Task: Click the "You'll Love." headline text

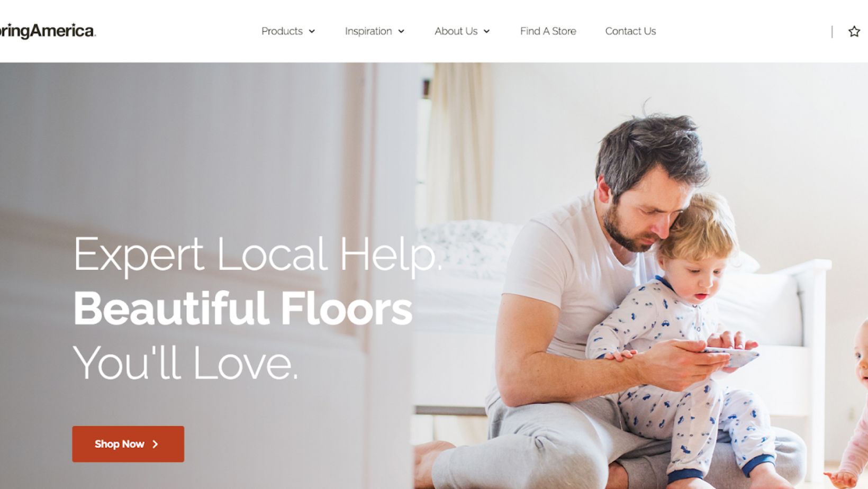Action: point(185,363)
